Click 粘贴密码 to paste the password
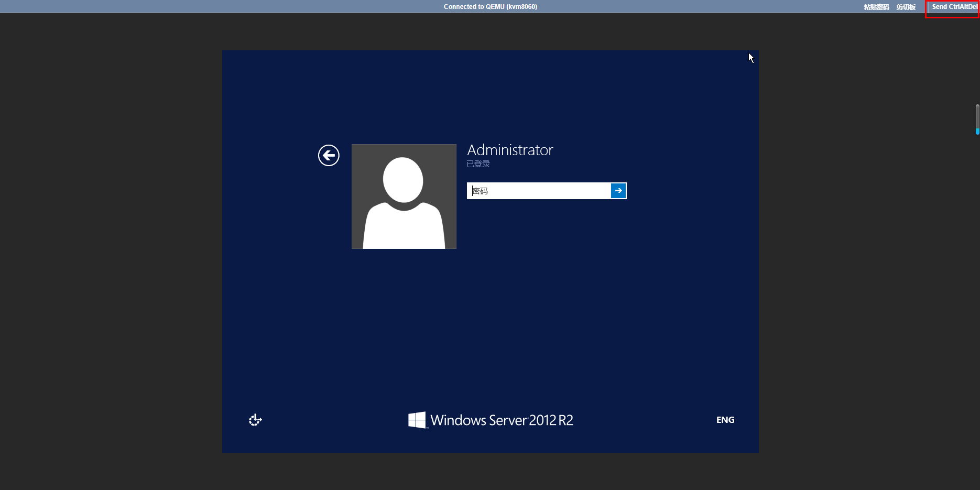 [x=876, y=7]
